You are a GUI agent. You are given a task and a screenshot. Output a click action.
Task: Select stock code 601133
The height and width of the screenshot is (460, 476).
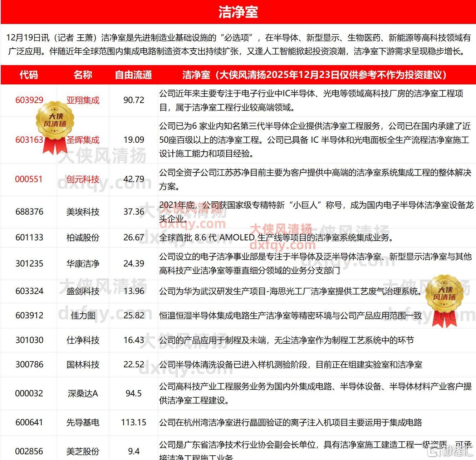(x=29, y=238)
